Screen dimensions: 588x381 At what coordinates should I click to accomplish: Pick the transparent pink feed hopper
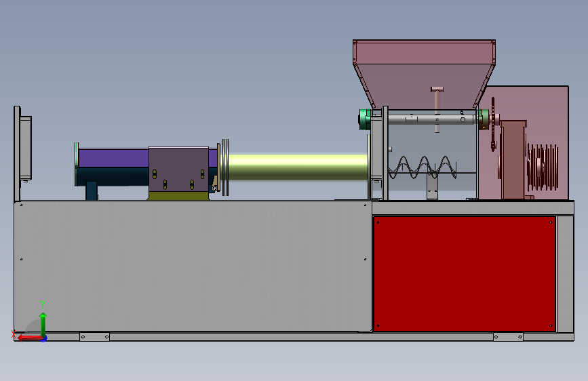(x=424, y=73)
